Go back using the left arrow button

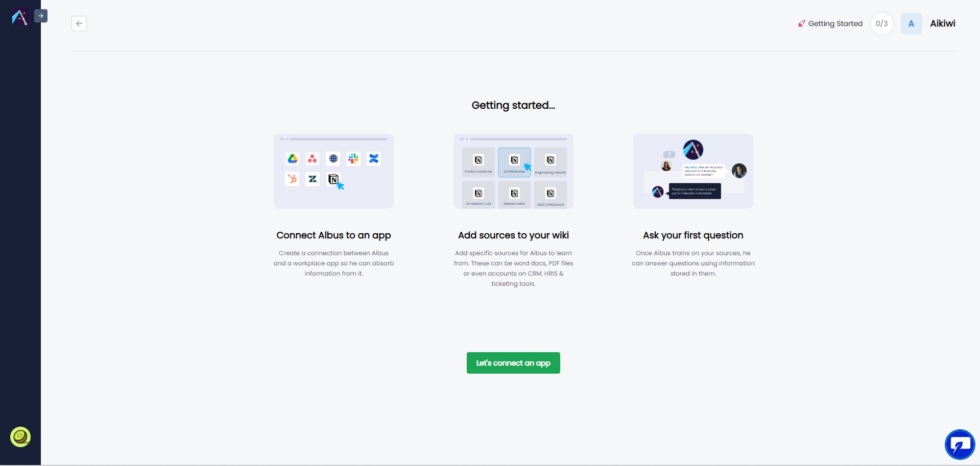point(79,23)
